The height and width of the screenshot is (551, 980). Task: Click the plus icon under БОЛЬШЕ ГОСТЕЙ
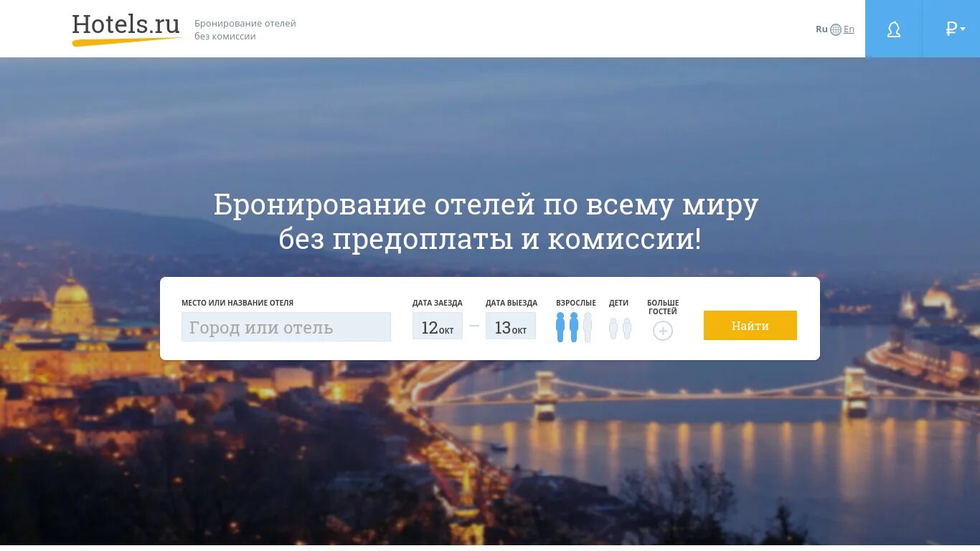click(662, 331)
